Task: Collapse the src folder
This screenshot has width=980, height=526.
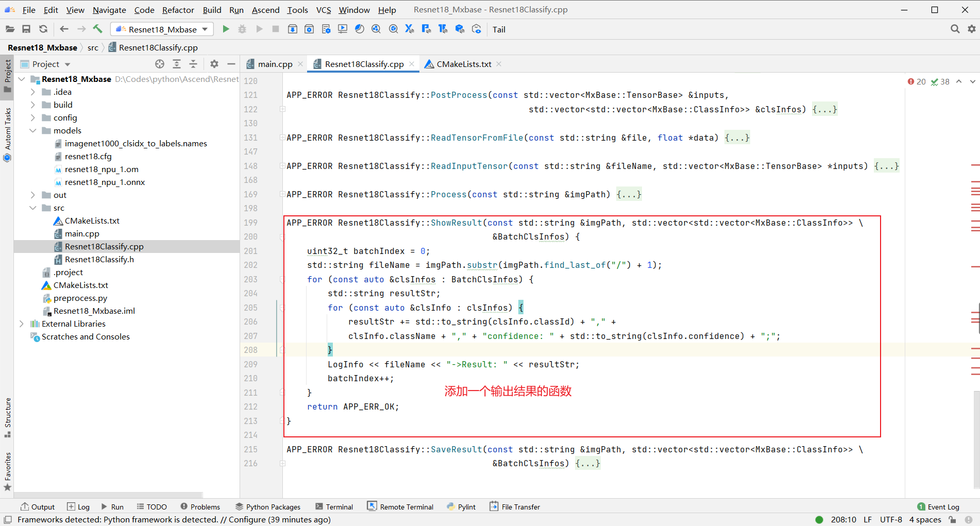Action: (x=33, y=208)
